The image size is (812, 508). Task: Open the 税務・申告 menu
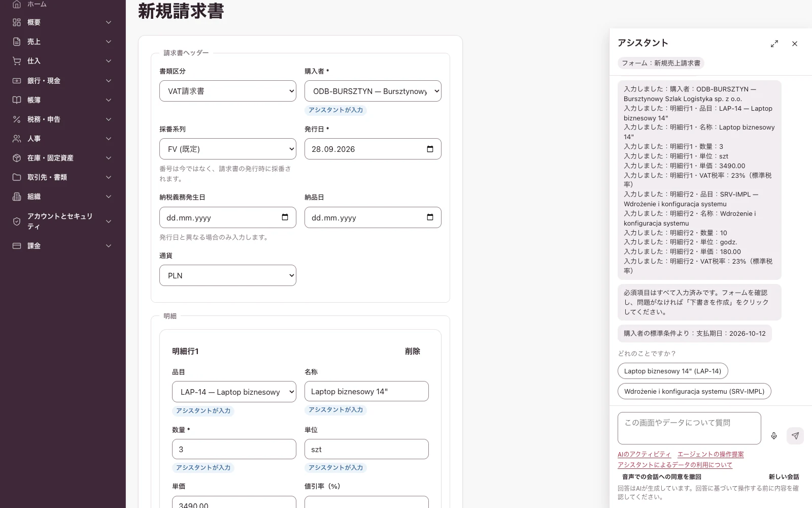click(x=63, y=119)
